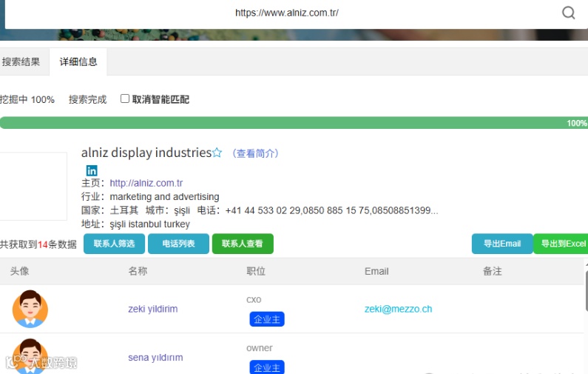This screenshot has width=588, height=374.
Task: Click the green 100% progress bar
Action: [294, 123]
